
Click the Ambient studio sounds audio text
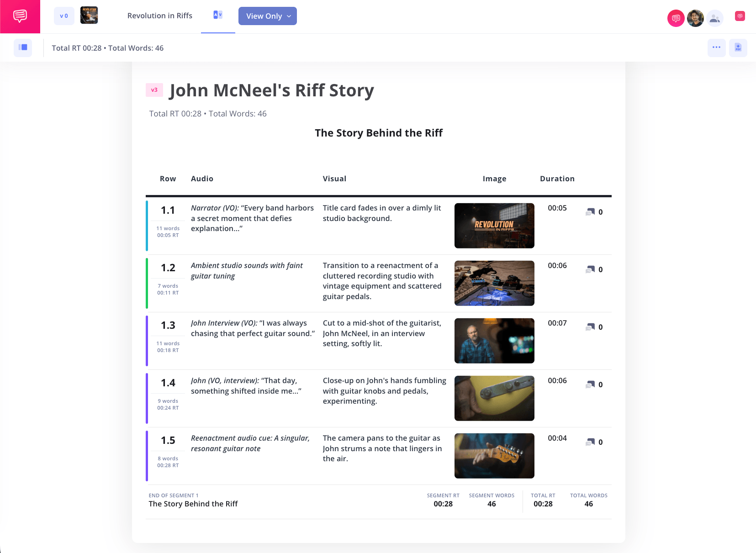pyautogui.click(x=247, y=271)
